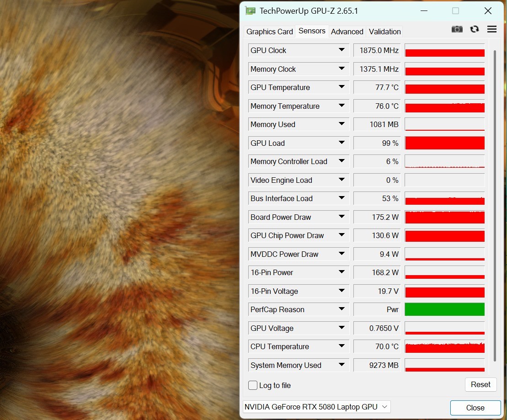Select the NVIDIA GeForce RTX 5080 GPU selector
This screenshot has height=420, width=507.
pyautogui.click(x=316, y=407)
